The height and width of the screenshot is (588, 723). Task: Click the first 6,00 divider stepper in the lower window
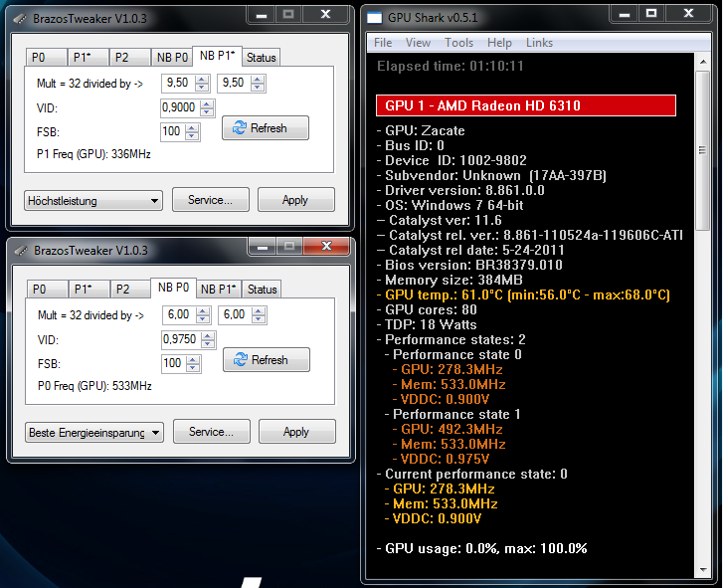(203, 315)
